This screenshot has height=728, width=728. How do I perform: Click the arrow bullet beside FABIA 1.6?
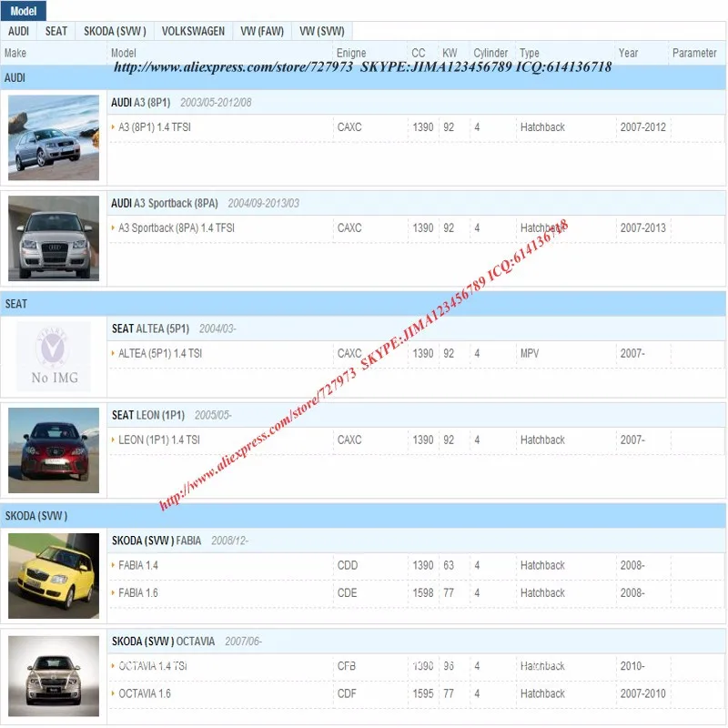[x=113, y=593]
